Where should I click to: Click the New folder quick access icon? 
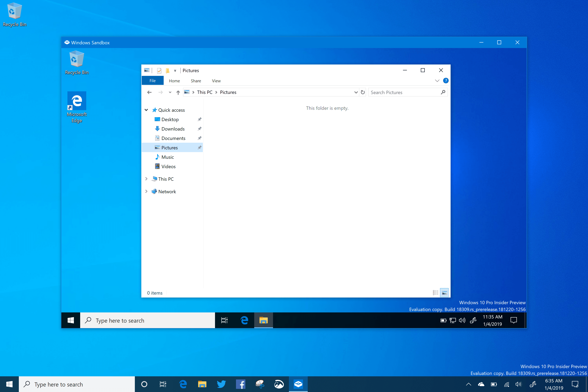[x=167, y=71]
